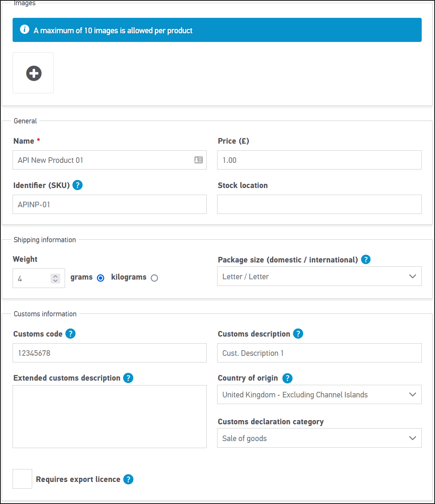
Task: Click the weight stepper arrows
Action: pos(55,279)
